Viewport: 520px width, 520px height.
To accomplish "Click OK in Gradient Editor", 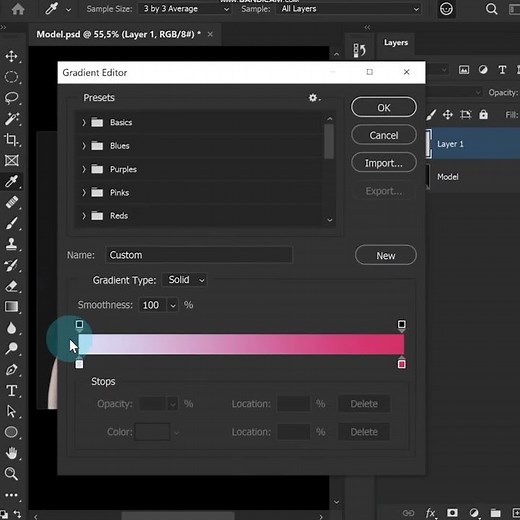I will 384,107.
